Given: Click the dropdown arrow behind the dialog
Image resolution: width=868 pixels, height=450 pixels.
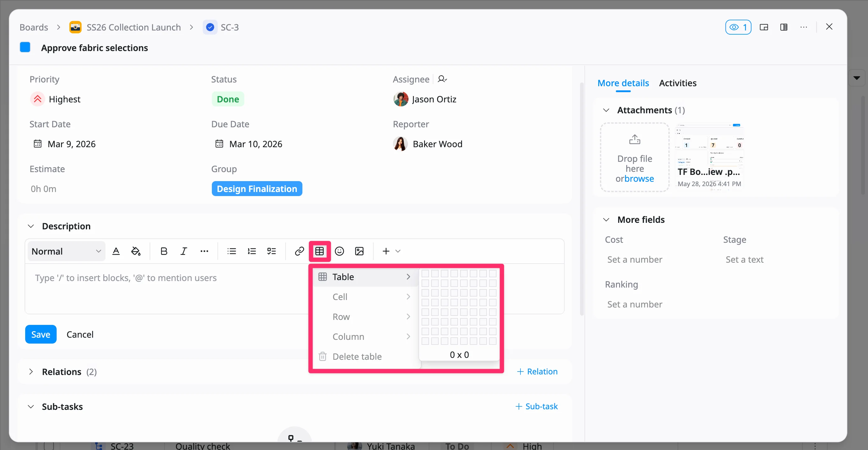Looking at the screenshot, I should point(856,78).
